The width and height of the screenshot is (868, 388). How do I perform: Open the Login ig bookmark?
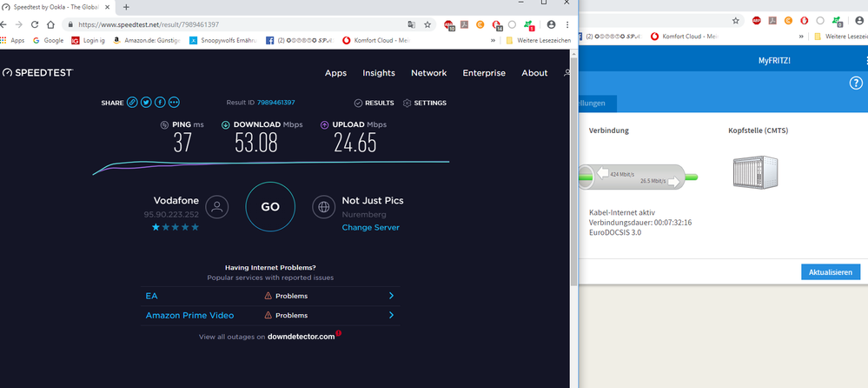[88, 40]
